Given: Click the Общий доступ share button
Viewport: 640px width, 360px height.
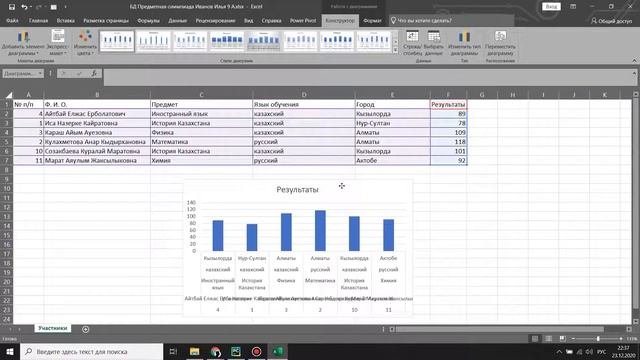Looking at the screenshot, I should point(611,21).
